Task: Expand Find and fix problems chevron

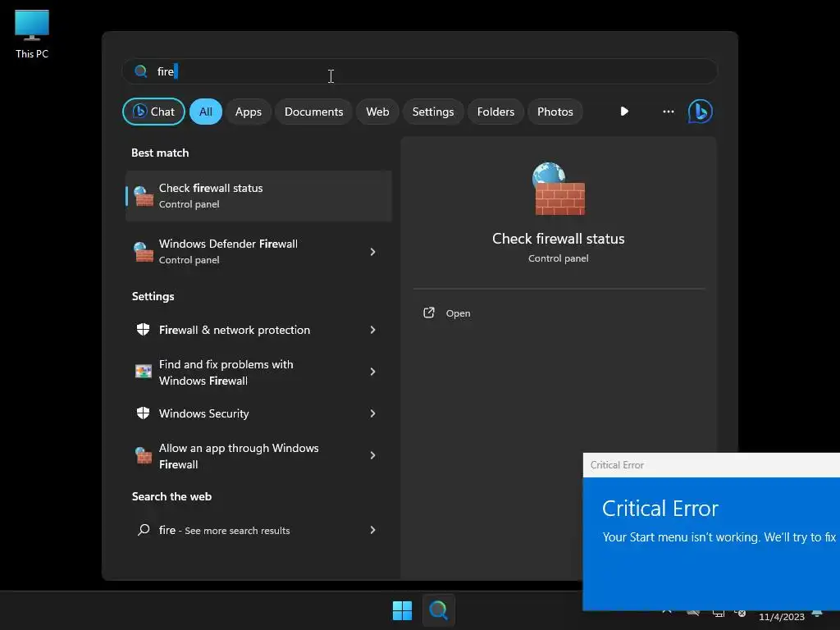Action: point(373,372)
